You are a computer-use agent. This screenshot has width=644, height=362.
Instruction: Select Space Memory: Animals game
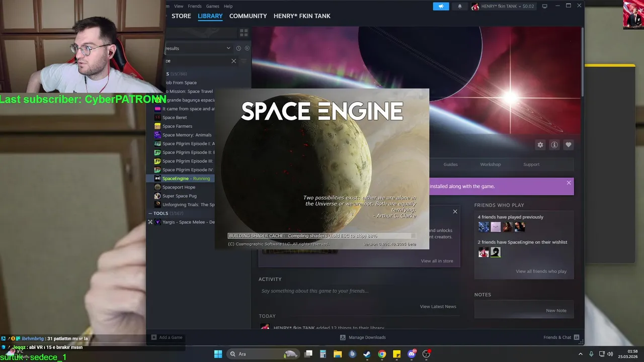[184, 135]
